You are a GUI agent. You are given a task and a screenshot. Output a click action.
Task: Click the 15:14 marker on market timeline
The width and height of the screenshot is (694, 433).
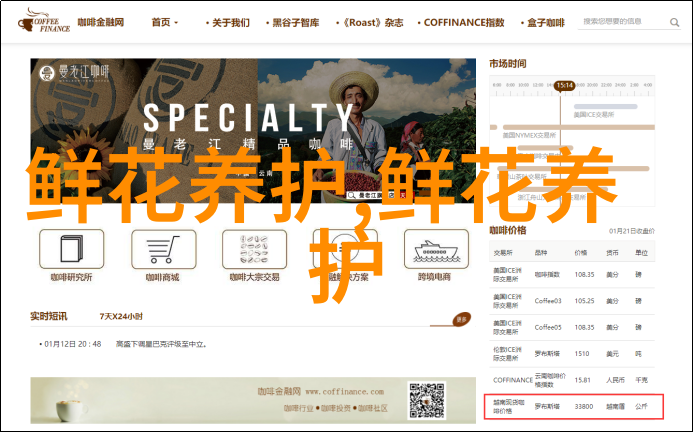[564, 85]
